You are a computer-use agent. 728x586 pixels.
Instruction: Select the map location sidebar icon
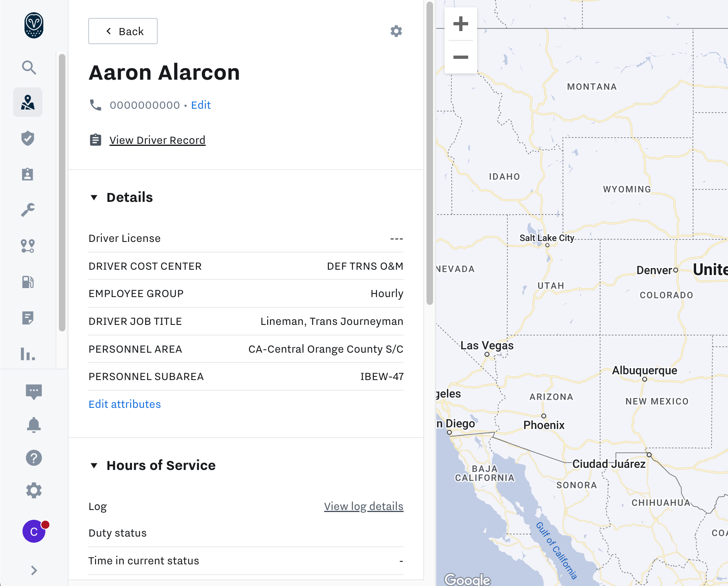pyautogui.click(x=28, y=103)
